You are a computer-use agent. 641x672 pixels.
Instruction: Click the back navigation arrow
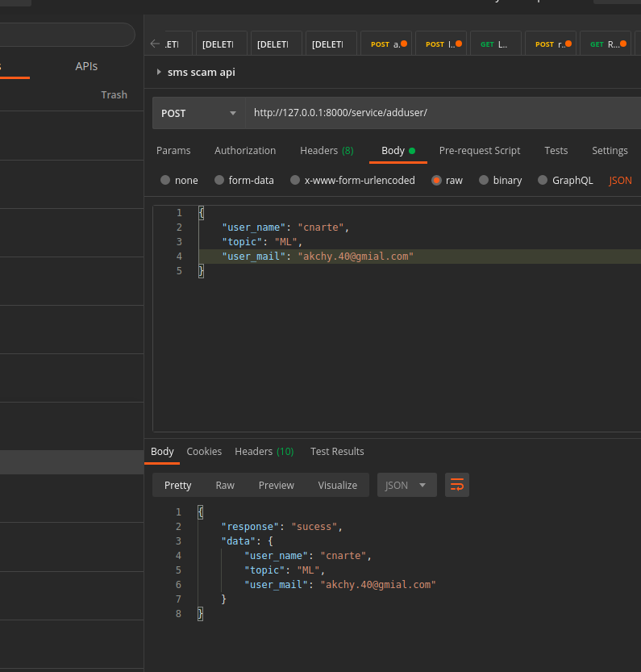(153, 44)
